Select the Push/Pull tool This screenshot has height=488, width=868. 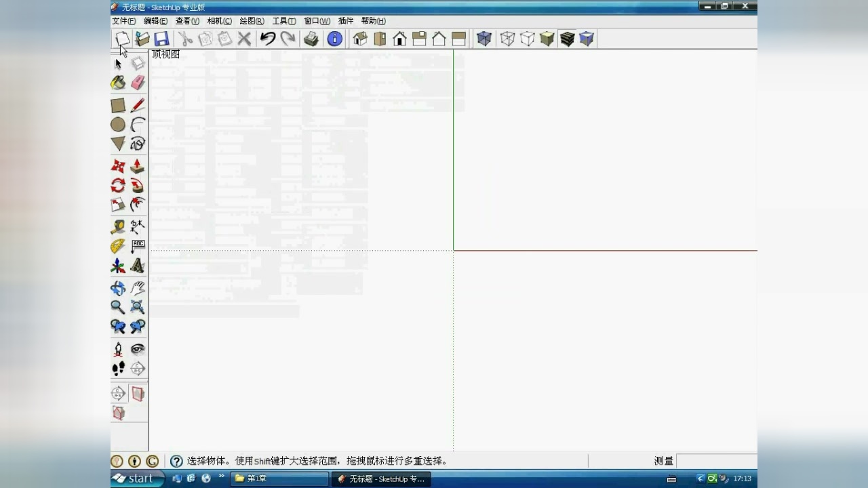tap(138, 166)
